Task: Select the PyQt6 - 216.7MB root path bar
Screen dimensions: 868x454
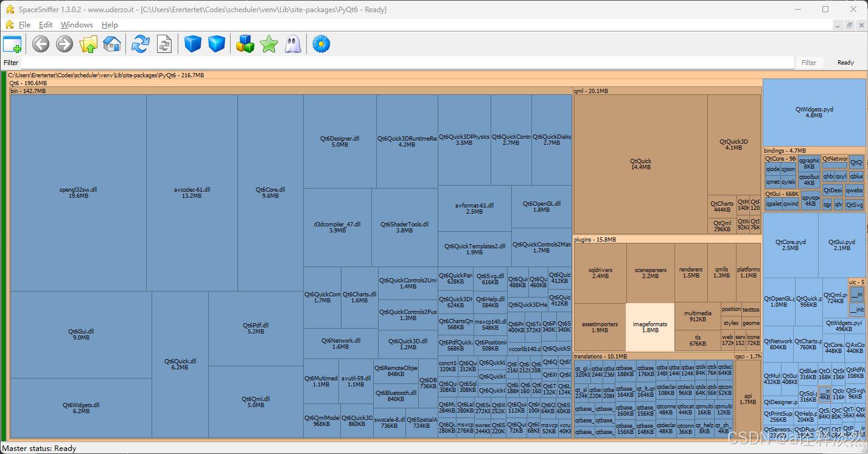Action: (x=437, y=75)
